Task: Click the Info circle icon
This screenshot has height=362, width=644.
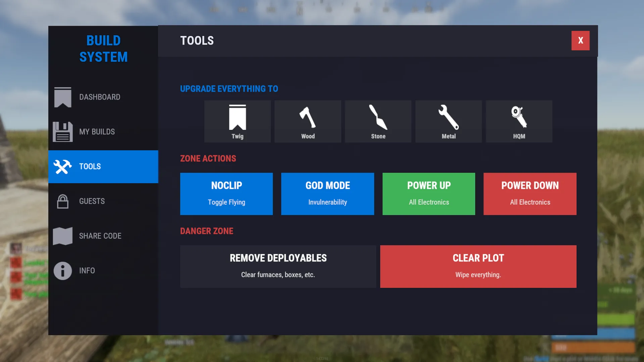Action: pos(63,271)
